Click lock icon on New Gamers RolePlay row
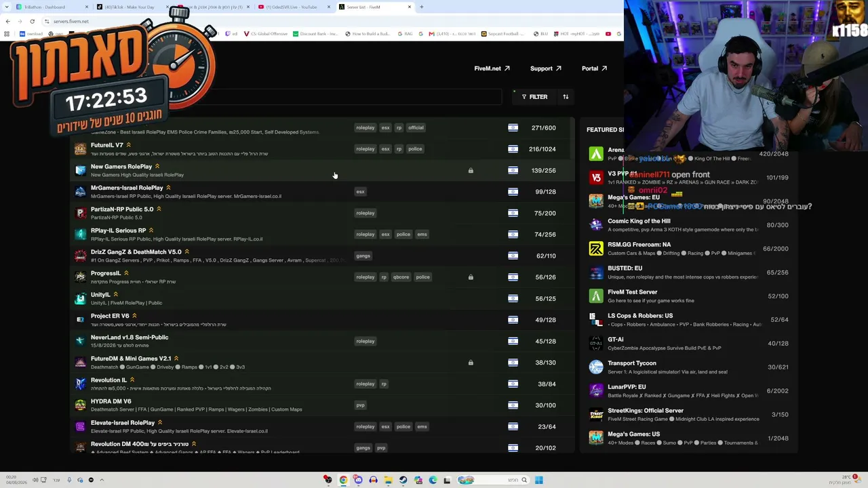Viewport: 868px width, 488px height. (x=471, y=170)
